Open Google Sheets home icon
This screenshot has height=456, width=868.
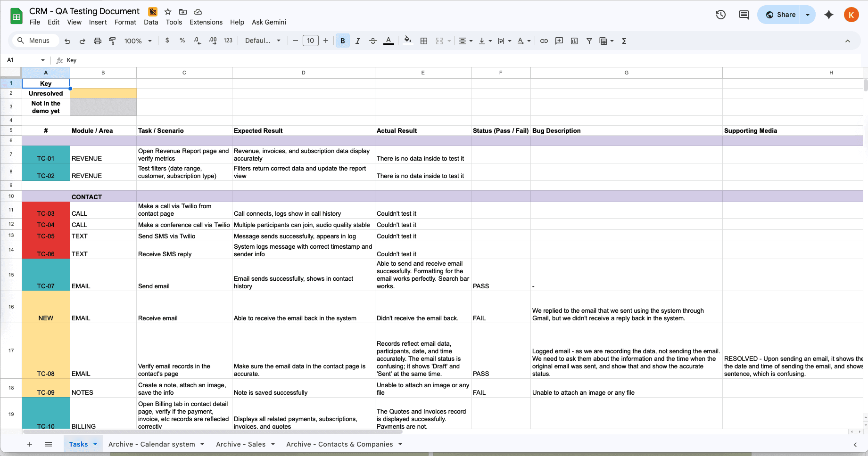click(x=17, y=16)
